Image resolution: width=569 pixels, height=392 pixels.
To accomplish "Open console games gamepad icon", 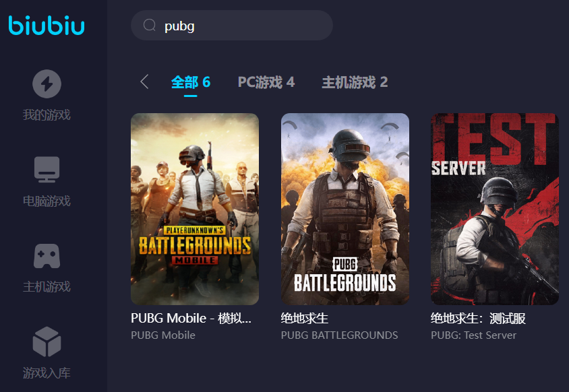I will [x=47, y=256].
